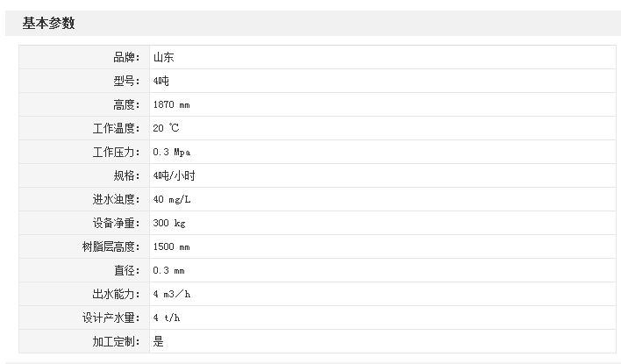Image resolution: width=621 pixels, height=364 pixels.
Task: Click the 基本参数 section heading
Action: point(48,24)
